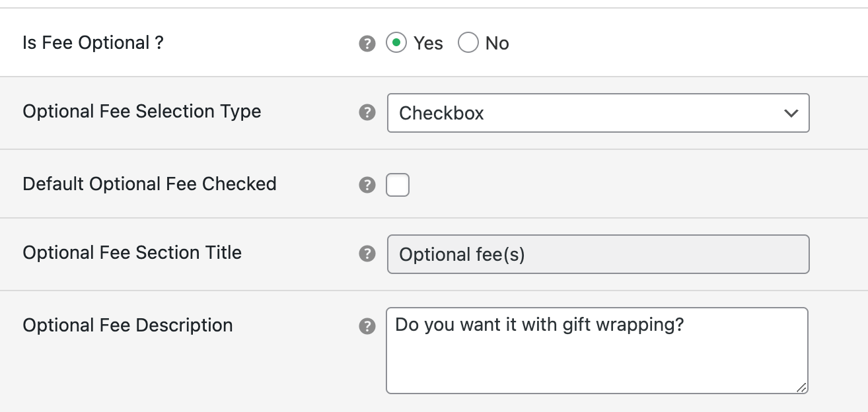
Task: Enable the Default Optional Fee Checked checkbox
Action: point(398,186)
